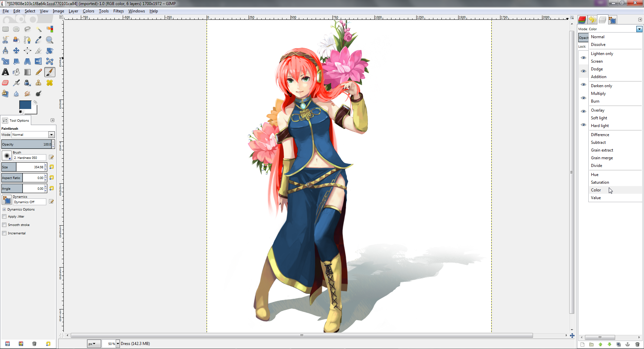Select the Zoom magnifier tool
The image size is (644, 349).
click(50, 40)
